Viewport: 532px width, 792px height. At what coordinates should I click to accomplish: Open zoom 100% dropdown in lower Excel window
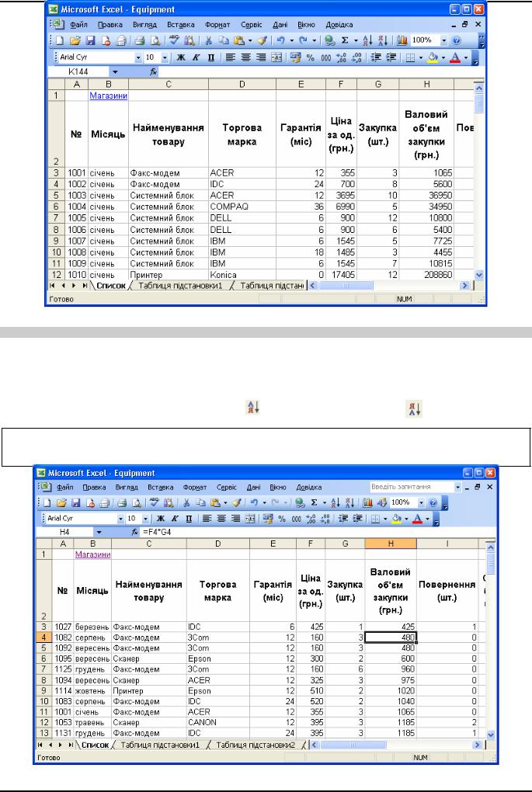(x=421, y=502)
